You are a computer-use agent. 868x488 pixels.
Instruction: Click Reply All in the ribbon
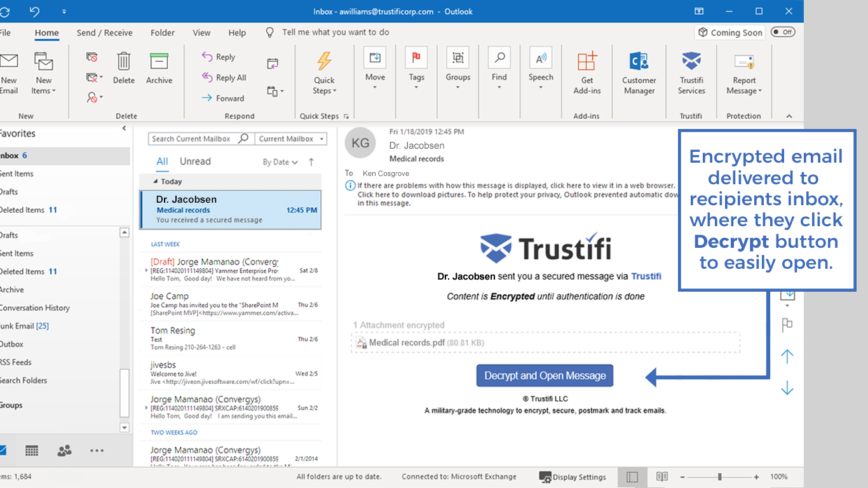click(224, 78)
